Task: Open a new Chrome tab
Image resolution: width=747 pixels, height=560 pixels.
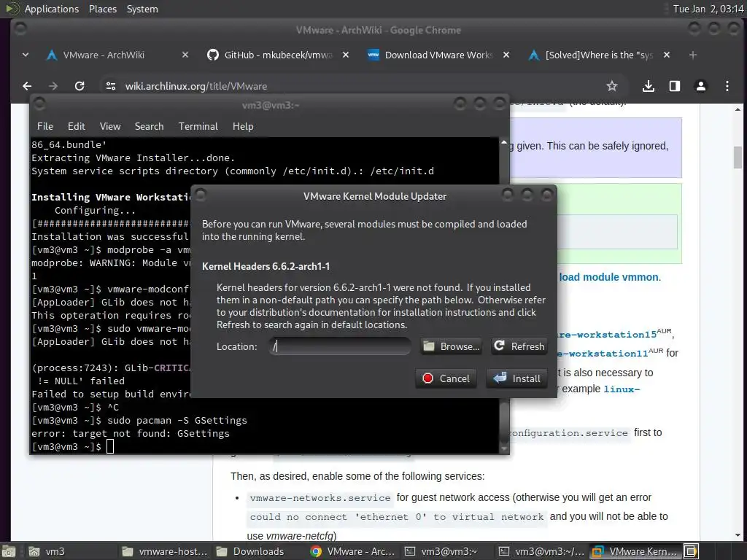Action: click(693, 55)
